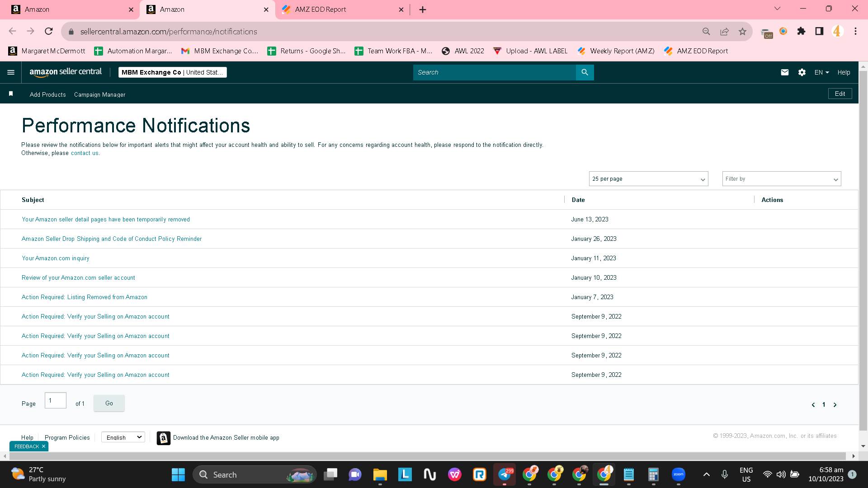Open the Chrome side panel icon
Viewport: 868px width, 488px height.
(819, 31)
